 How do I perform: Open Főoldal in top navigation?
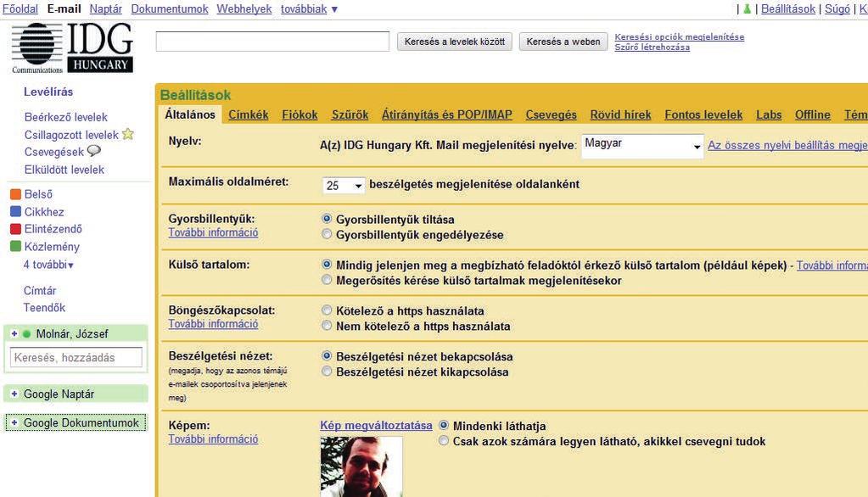coord(20,8)
